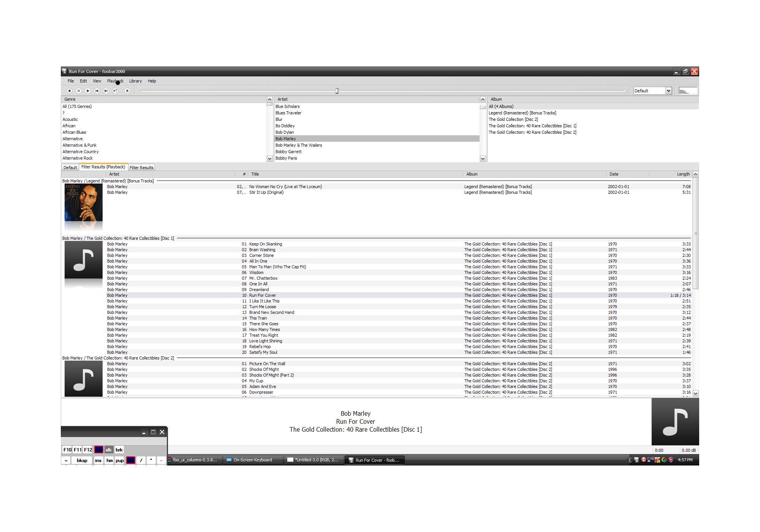Go to the previous track

[97, 91]
